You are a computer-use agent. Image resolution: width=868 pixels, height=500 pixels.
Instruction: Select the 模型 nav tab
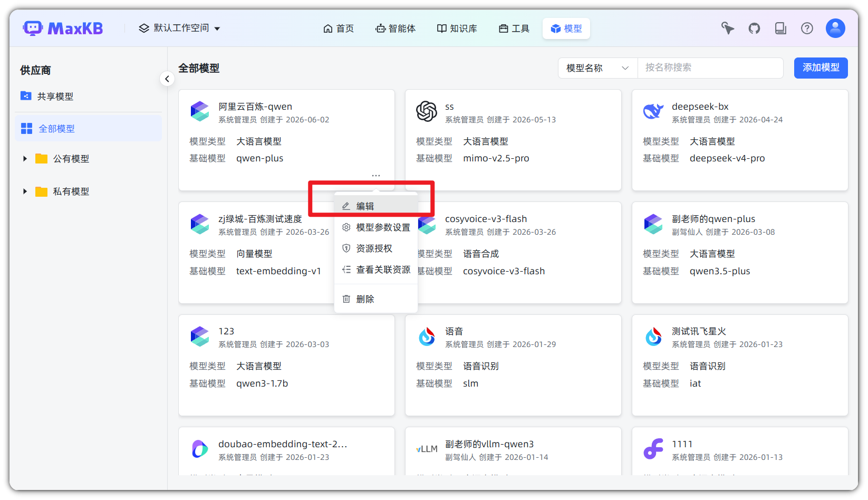point(566,28)
